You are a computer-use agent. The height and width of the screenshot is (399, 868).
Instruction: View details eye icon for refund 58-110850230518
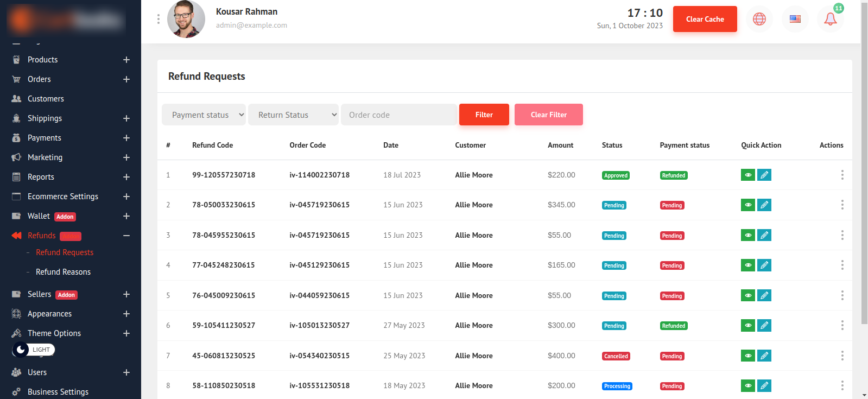(747, 385)
